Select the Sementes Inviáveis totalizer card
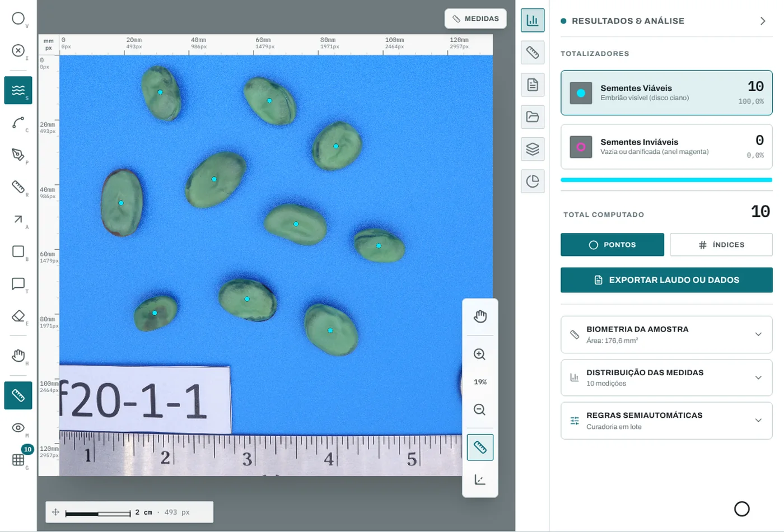Viewport: 784px width, 532px height. (x=666, y=147)
